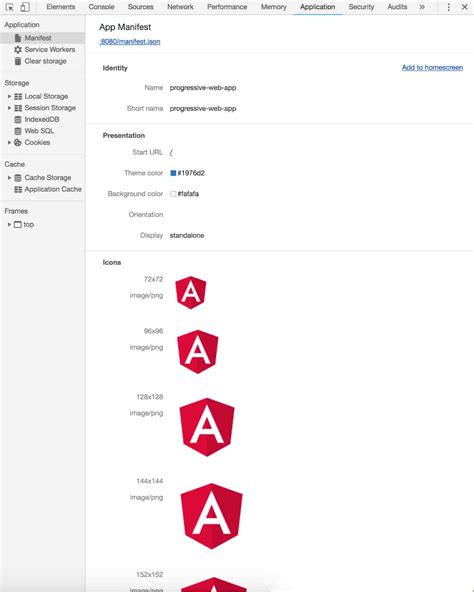This screenshot has width=474, height=592.
Task: Click the blue theme color swatch
Action: pyautogui.click(x=173, y=173)
